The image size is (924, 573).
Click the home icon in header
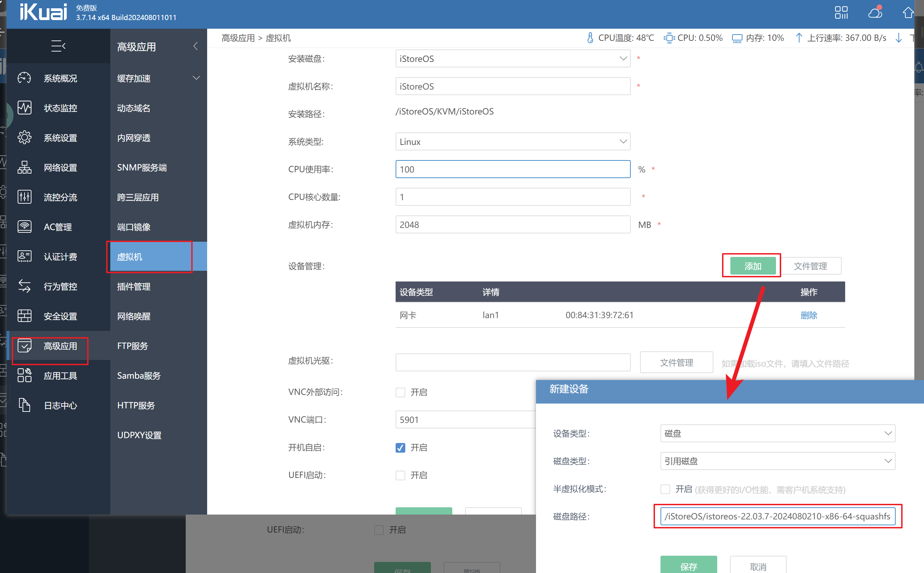908,12
